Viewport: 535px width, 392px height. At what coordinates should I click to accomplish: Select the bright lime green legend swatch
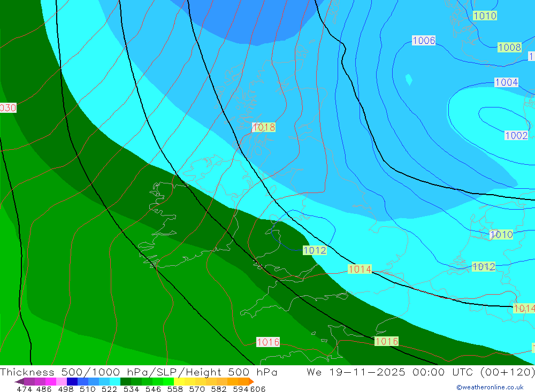click(169, 381)
